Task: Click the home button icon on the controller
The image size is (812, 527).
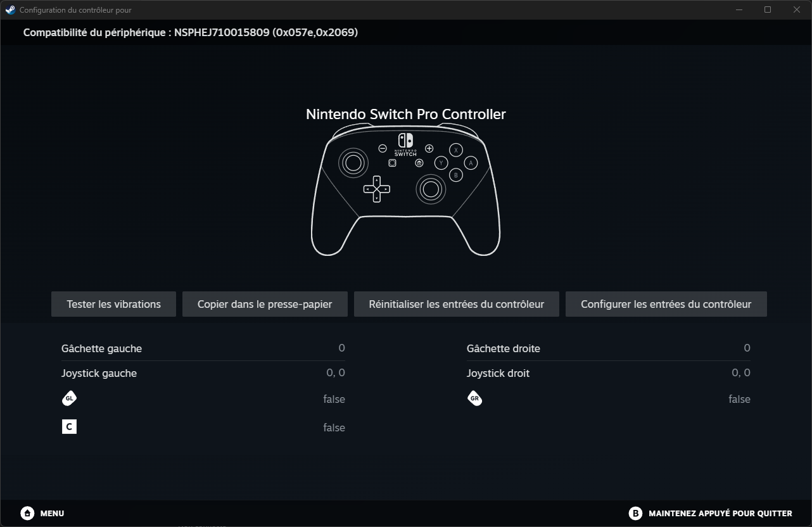Action: coord(419,162)
